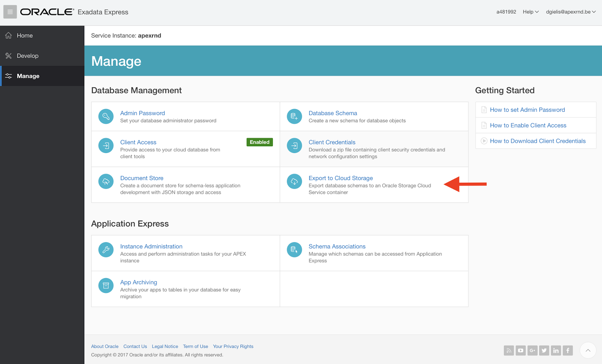Open the dgielis@apexrnd.be account dropdown
602x364 pixels.
pyautogui.click(x=570, y=12)
